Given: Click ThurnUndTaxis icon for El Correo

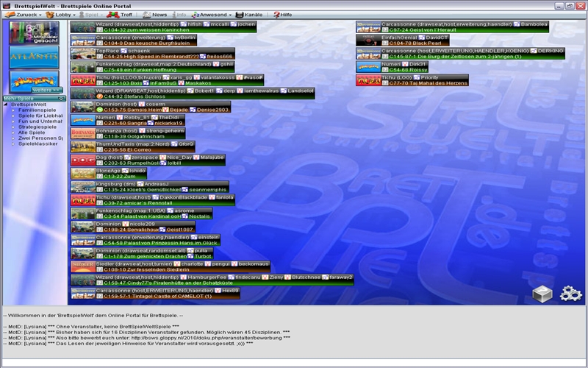Looking at the screenshot, I should [x=83, y=146].
